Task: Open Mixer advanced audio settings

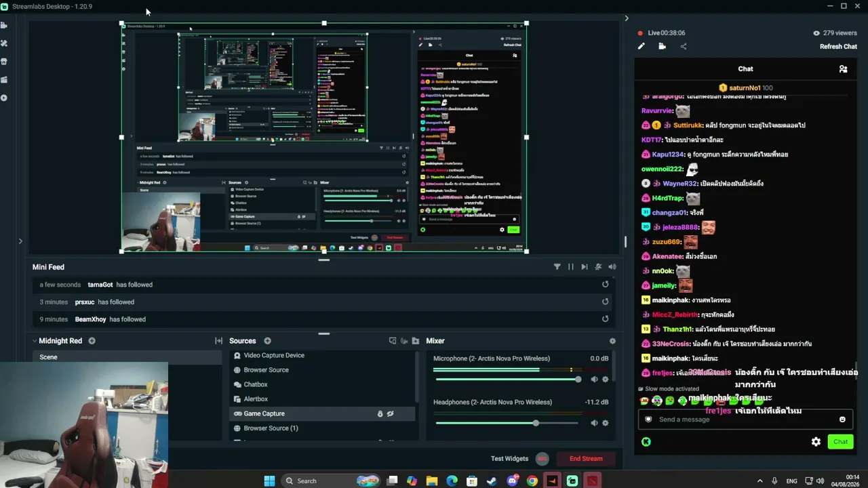Action: 612,341
